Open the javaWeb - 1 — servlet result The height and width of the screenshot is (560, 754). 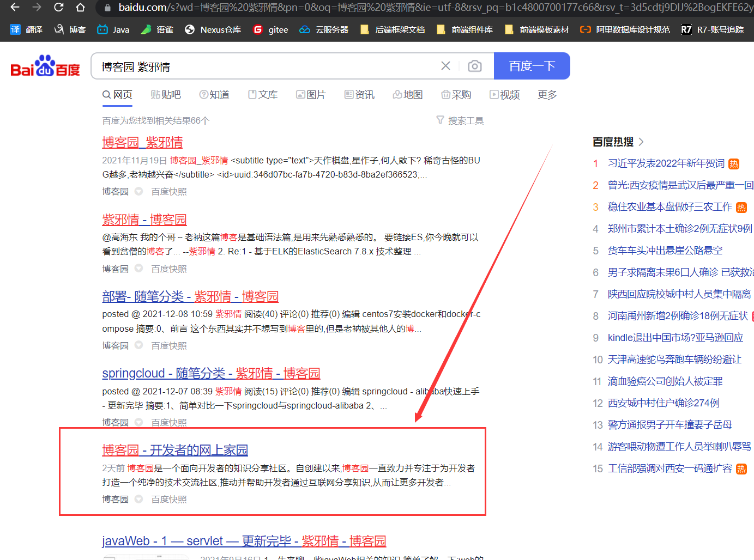coord(244,541)
